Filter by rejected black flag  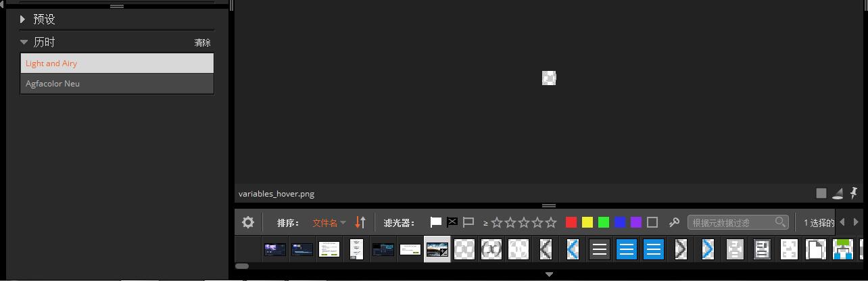pos(452,222)
